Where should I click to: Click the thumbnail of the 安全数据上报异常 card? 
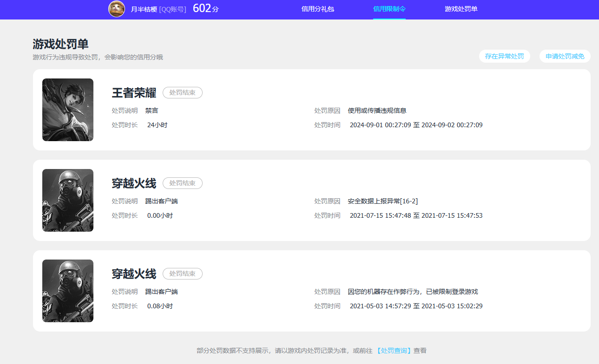point(68,200)
